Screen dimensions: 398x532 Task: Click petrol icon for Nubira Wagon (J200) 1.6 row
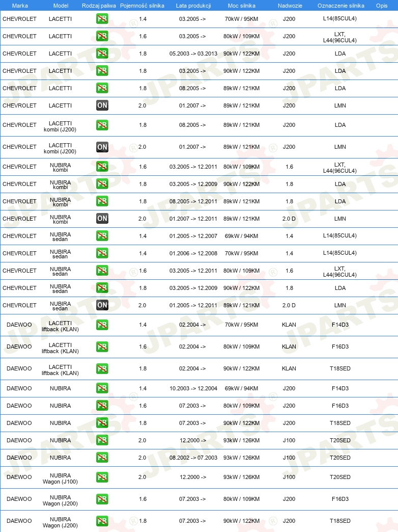(102, 499)
